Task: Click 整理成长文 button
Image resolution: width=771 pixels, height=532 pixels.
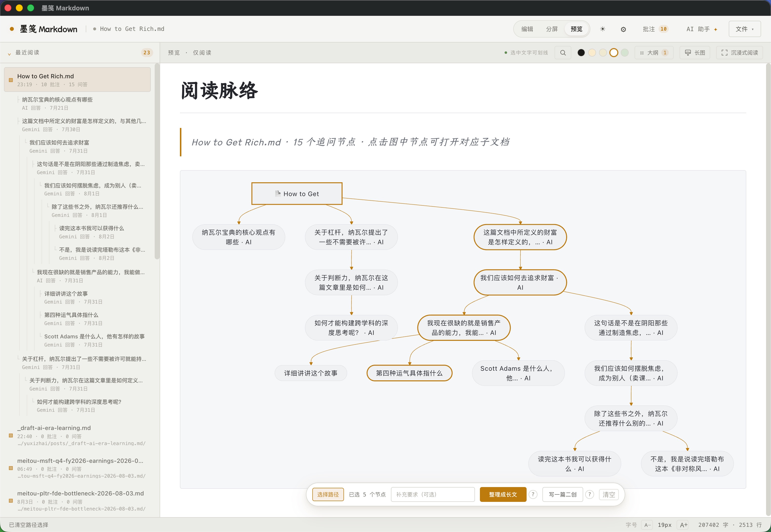Action: 503,494
